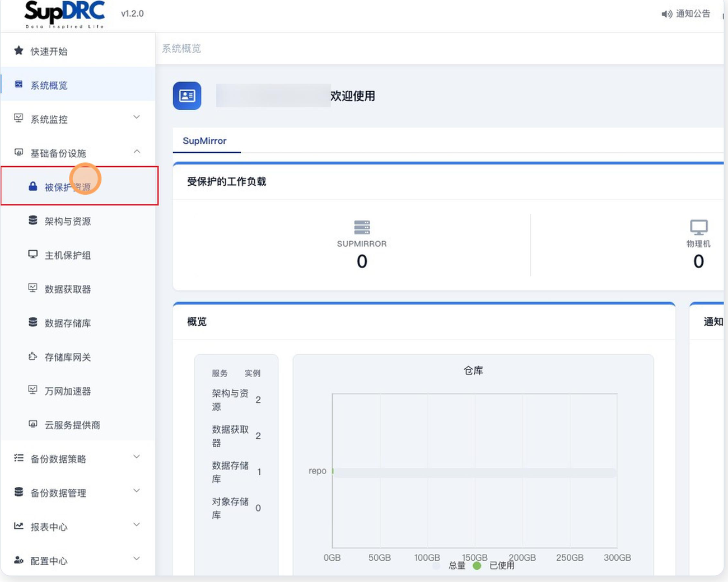Click the database icon beside 数据存储库
Image resolution: width=728 pixels, height=582 pixels.
(x=33, y=322)
